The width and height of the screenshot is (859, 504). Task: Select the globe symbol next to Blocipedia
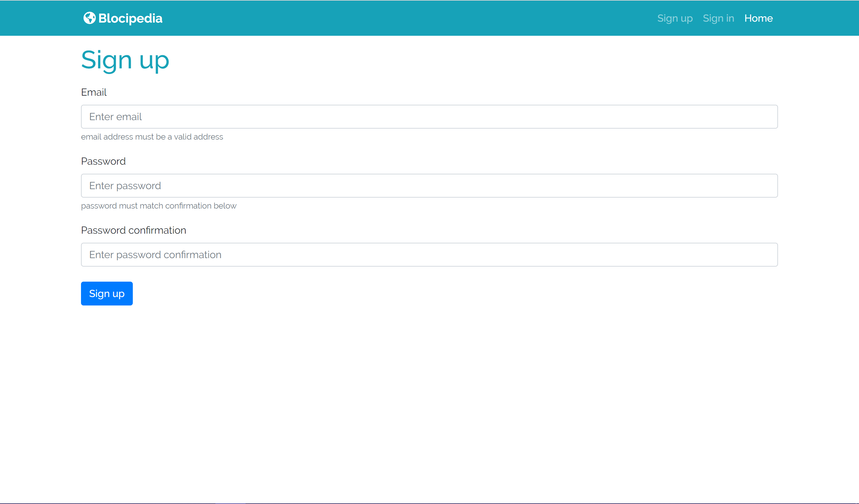click(x=89, y=18)
